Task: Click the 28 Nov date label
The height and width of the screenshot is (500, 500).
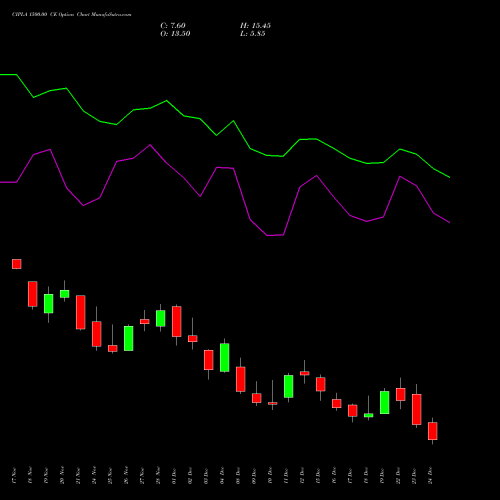Action: coord(158,476)
